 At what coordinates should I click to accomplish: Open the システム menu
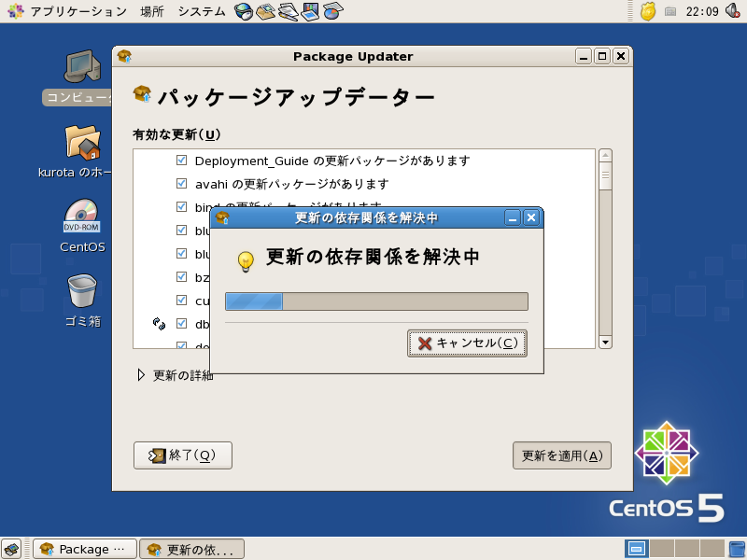[202, 11]
